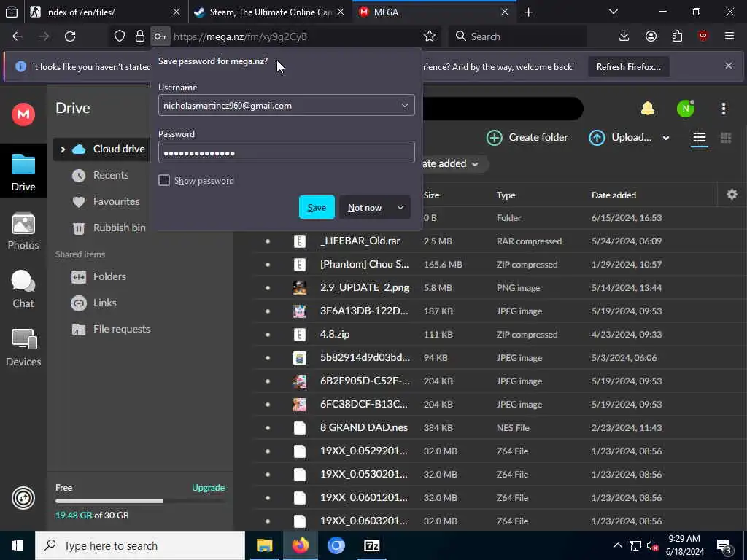Click the storage usage progress bar
The height and width of the screenshot is (560, 747).
tap(141, 502)
